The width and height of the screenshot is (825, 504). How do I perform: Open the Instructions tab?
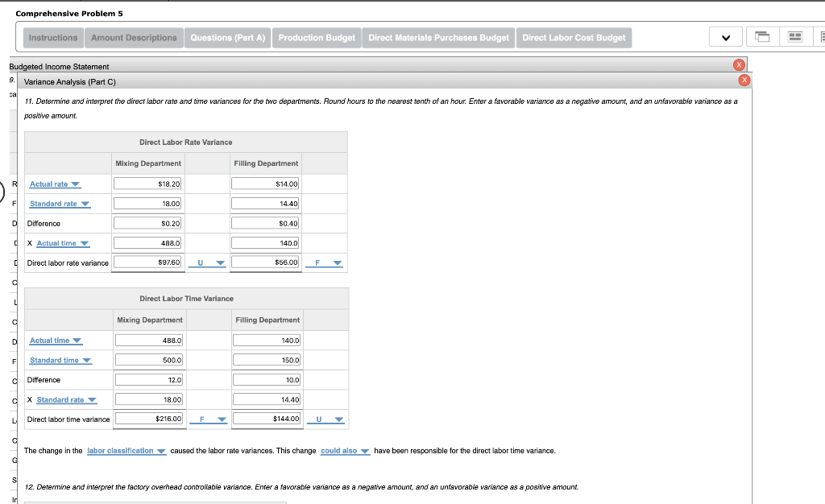click(53, 38)
